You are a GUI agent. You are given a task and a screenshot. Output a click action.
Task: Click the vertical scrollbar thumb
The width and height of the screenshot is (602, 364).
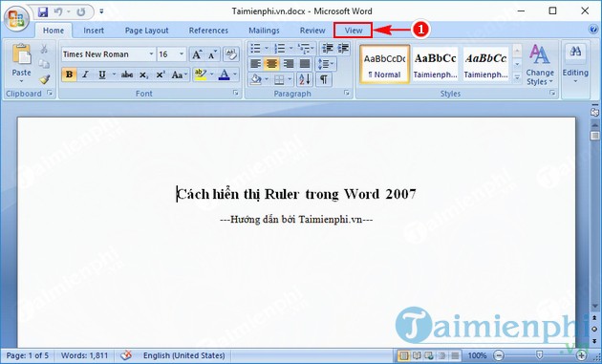point(594,136)
